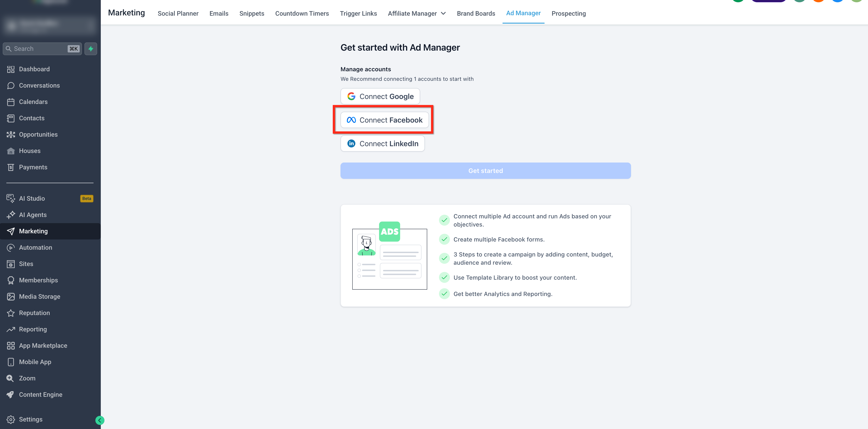868x429 pixels.
Task: Click the Opportunities pipeline icon
Action: (x=11, y=134)
